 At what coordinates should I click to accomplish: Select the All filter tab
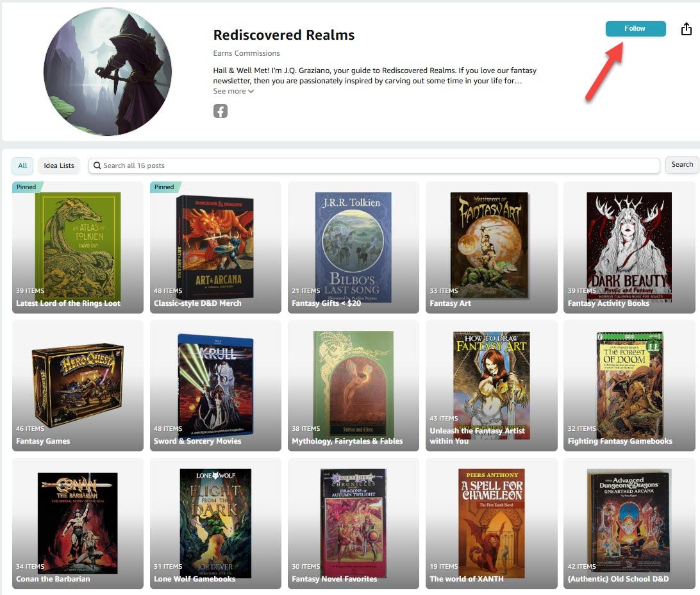22,165
